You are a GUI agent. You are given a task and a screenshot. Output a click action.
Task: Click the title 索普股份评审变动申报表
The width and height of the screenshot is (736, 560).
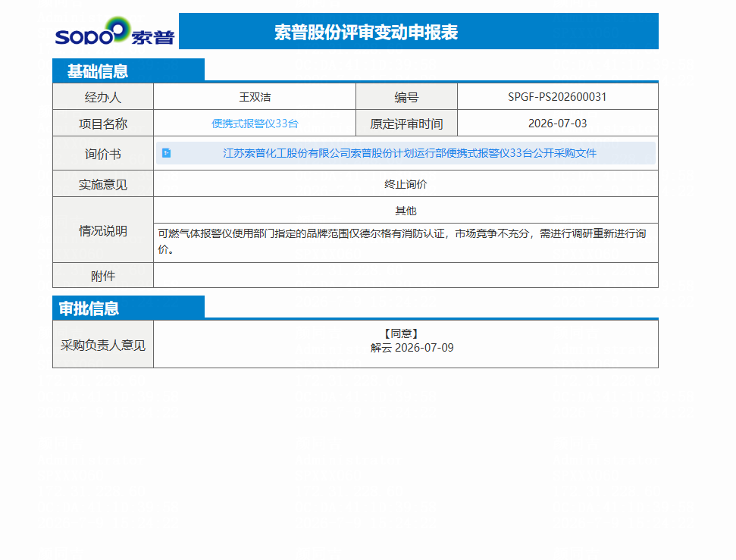point(366,32)
